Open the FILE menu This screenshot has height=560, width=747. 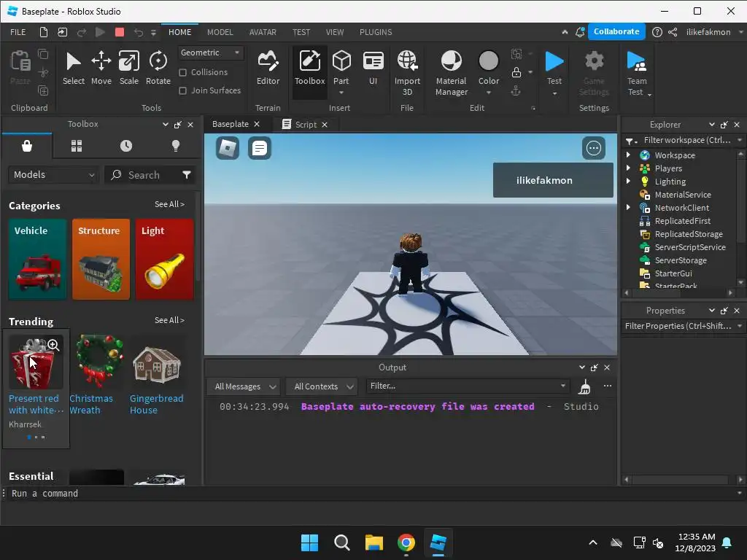[x=18, y=32]
